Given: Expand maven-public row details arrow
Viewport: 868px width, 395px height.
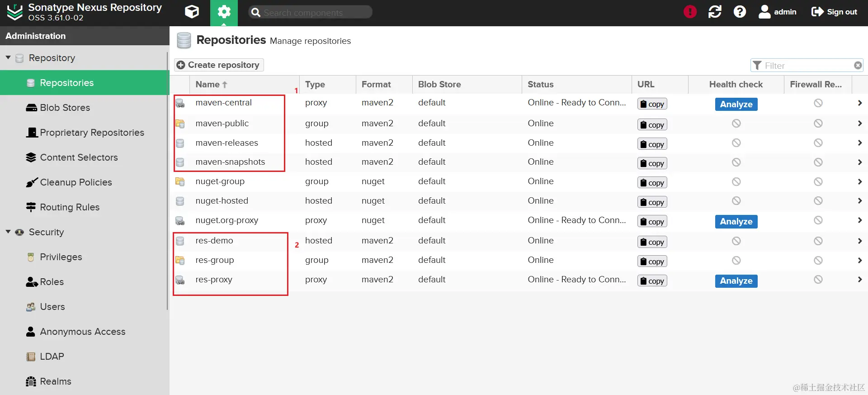Looking at the screenshot, I should (859, 123).
